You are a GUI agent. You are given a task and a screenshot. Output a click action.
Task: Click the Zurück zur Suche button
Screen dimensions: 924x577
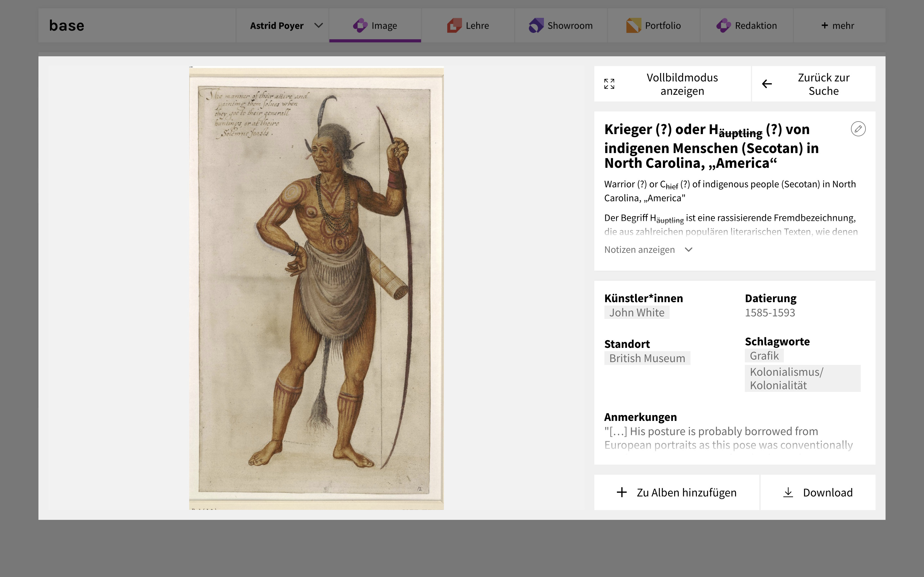[x=814, y=84]
